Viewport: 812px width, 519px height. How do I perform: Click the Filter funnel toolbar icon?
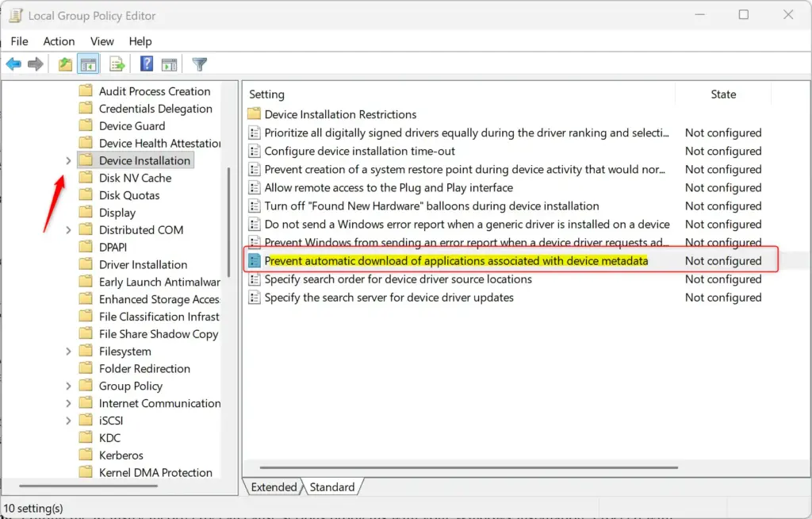[x=199, y=64]
